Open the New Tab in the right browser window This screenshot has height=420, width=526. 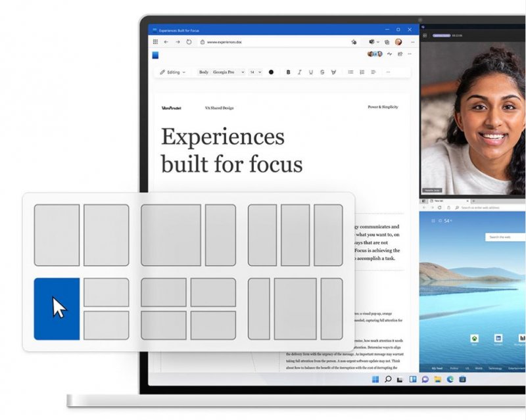[x=437, y=199]
